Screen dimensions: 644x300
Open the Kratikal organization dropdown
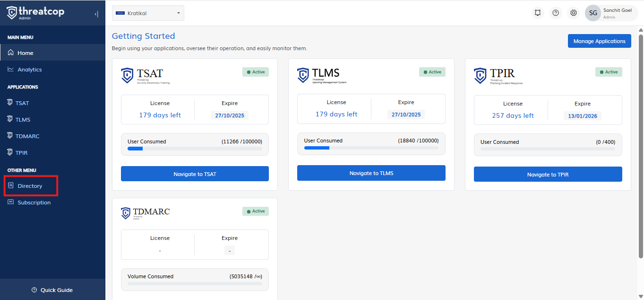[148, 13]
